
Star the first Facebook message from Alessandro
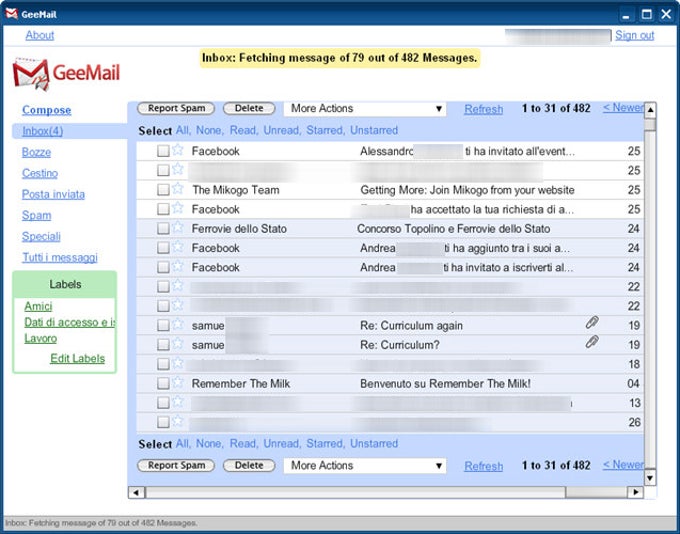[177, 150]
